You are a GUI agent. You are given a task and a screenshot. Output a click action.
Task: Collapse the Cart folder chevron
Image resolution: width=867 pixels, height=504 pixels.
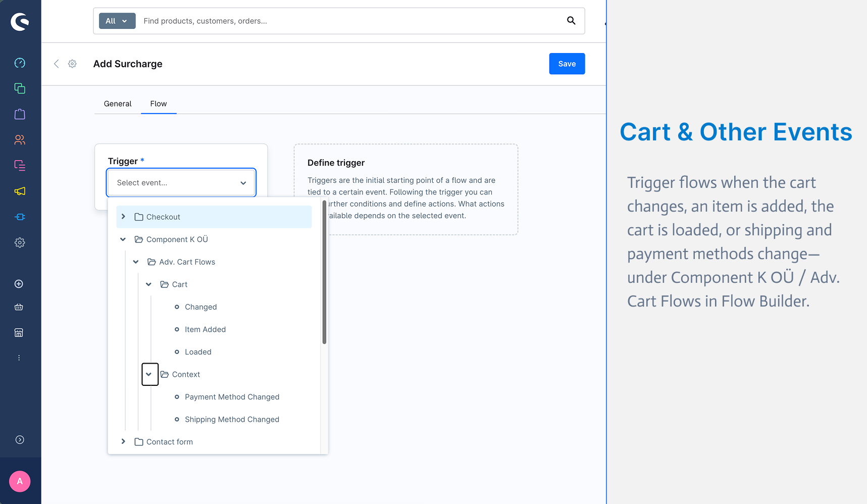tap(149, 284)
